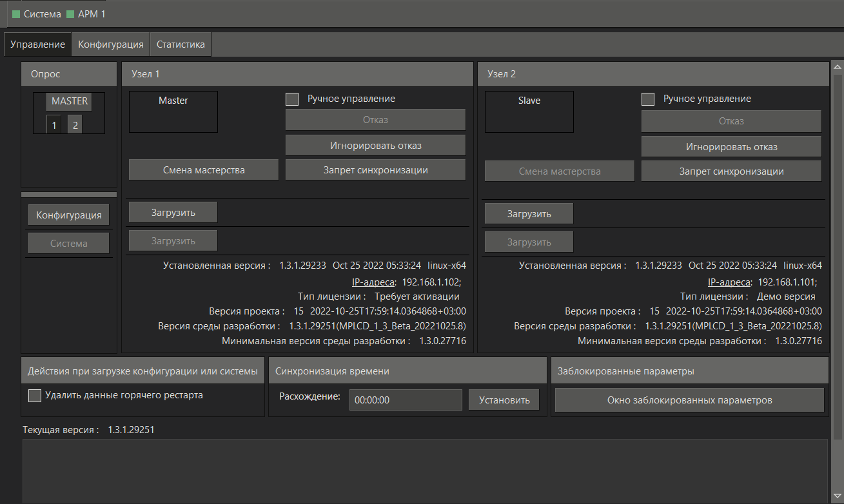Click Запрет синхронизации in Узел 1

click(x=375, y=170)
